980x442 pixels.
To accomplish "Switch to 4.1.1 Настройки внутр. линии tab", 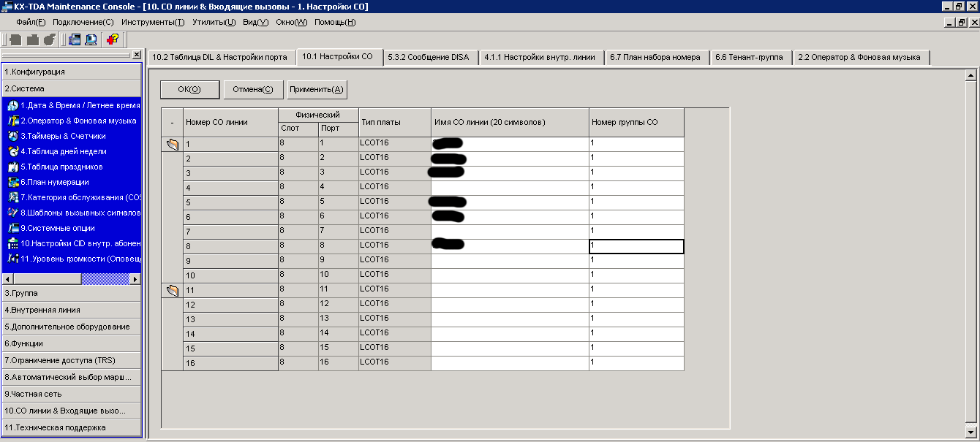I will (541, 57).
